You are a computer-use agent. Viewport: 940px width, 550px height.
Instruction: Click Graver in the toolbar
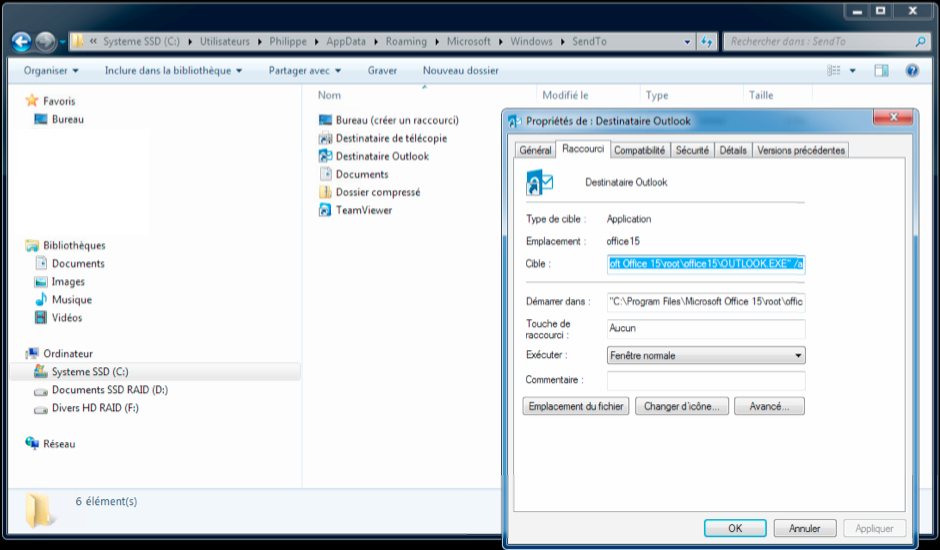(x=382, y=71)
